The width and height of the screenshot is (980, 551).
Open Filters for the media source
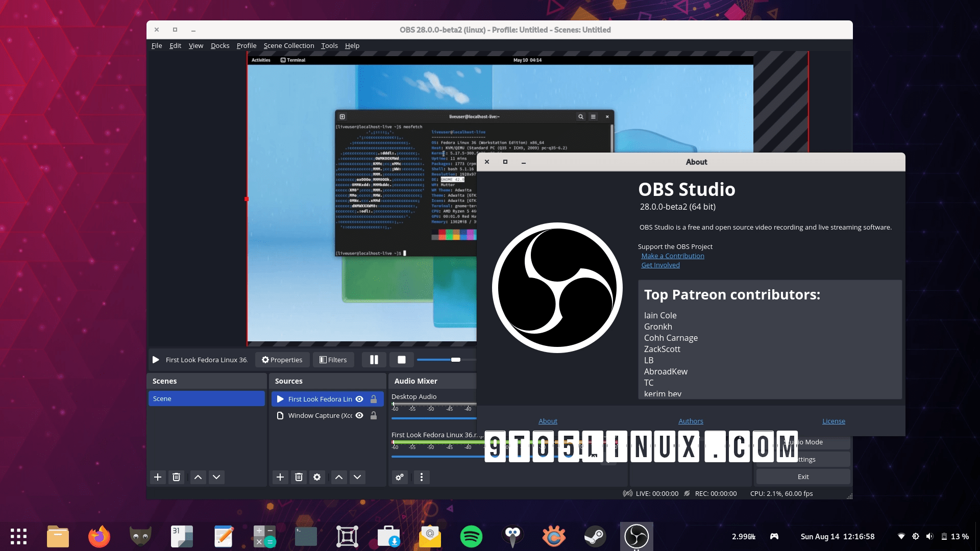point(333,360)
